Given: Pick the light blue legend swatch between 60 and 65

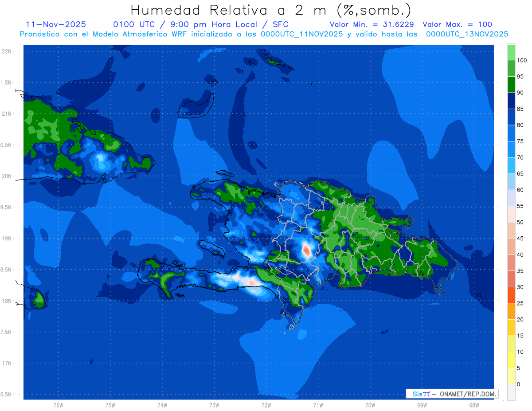Looking at the screenshot, I should (x=511, y=181).
